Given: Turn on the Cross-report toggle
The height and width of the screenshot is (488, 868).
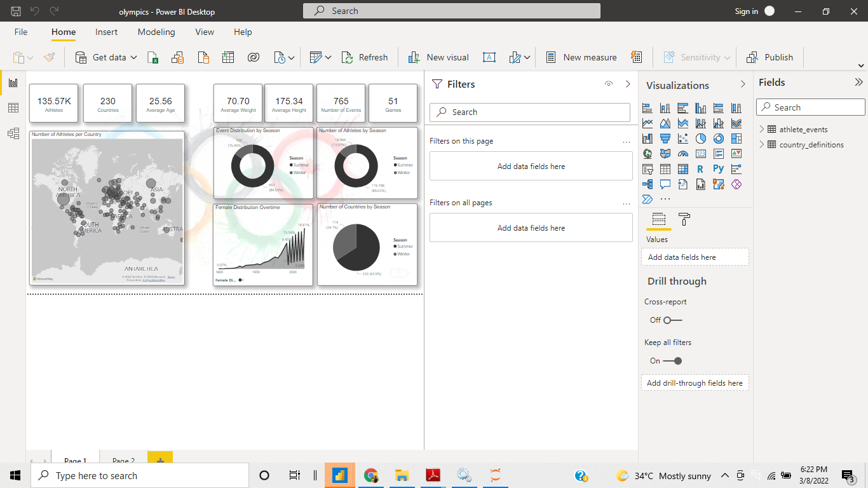Looking at the screenshot, I should point(672,320).
